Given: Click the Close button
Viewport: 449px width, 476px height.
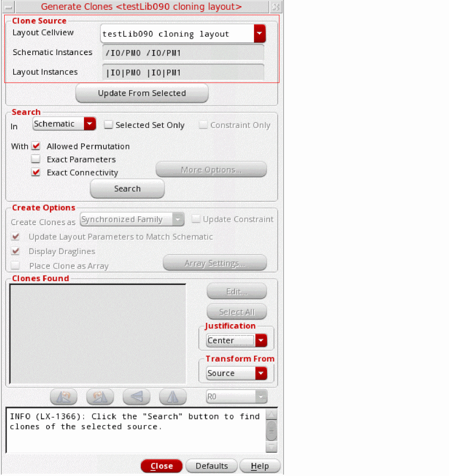Looking at the screenshot, I should [161, 466].
